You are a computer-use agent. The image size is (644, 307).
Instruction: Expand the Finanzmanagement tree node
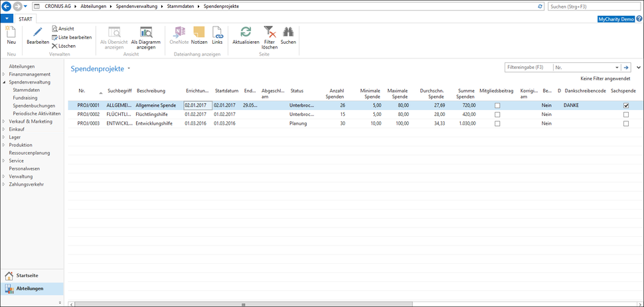click(4, 74)
